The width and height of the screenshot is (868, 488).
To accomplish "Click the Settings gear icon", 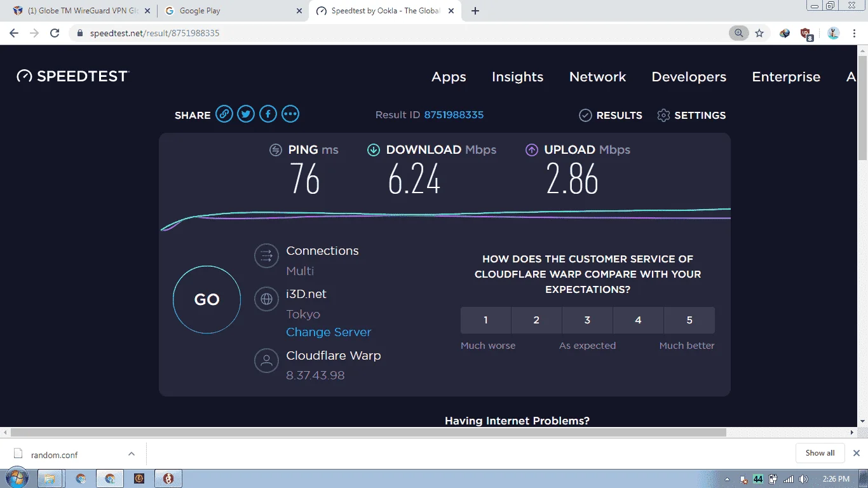I will pyautogui.click(x=663, y=115).
